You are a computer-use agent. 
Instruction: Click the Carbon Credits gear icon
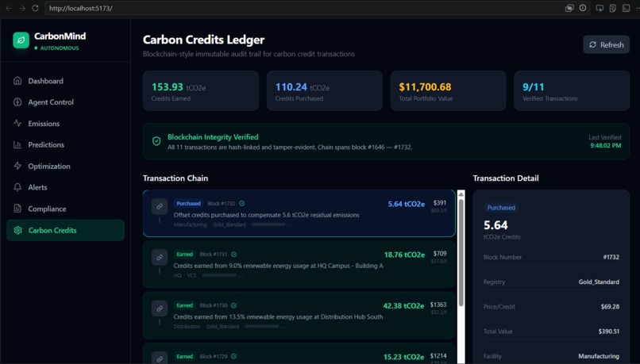pyautogui.click(x=17, y=230)
